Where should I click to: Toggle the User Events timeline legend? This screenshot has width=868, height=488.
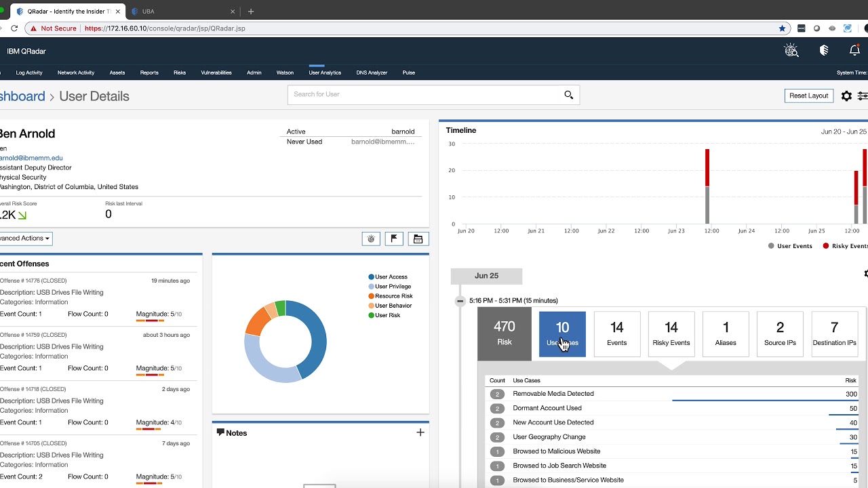(x=790, y=246)
